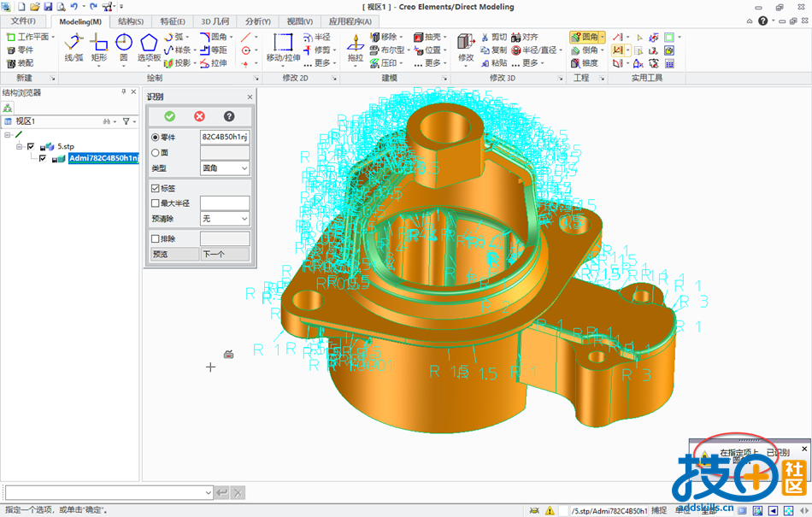The width and height of the screenshot is (812, 517).
Task: Click the 半径/直径 button
Action: 534,50
